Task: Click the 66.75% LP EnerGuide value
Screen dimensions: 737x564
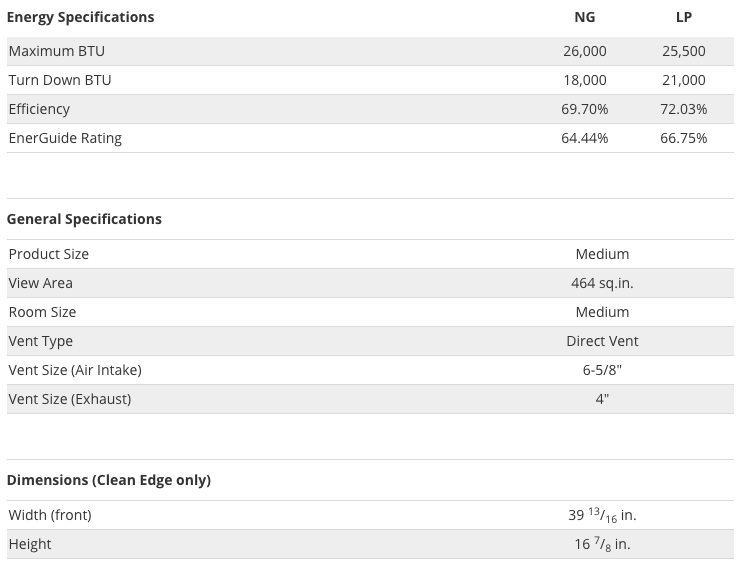Action: (x=684, y=138)
